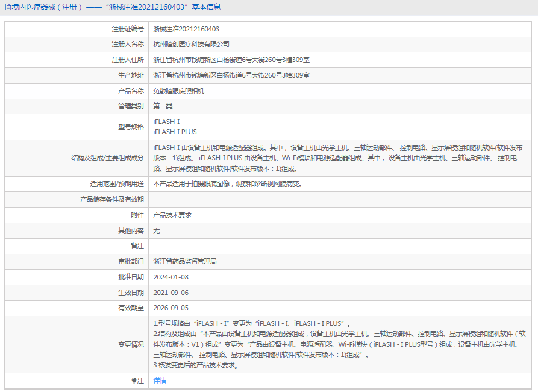The image size is (538, 392).
Task: Select attachment value 产品技术要求
Action: tap(172, 215)
